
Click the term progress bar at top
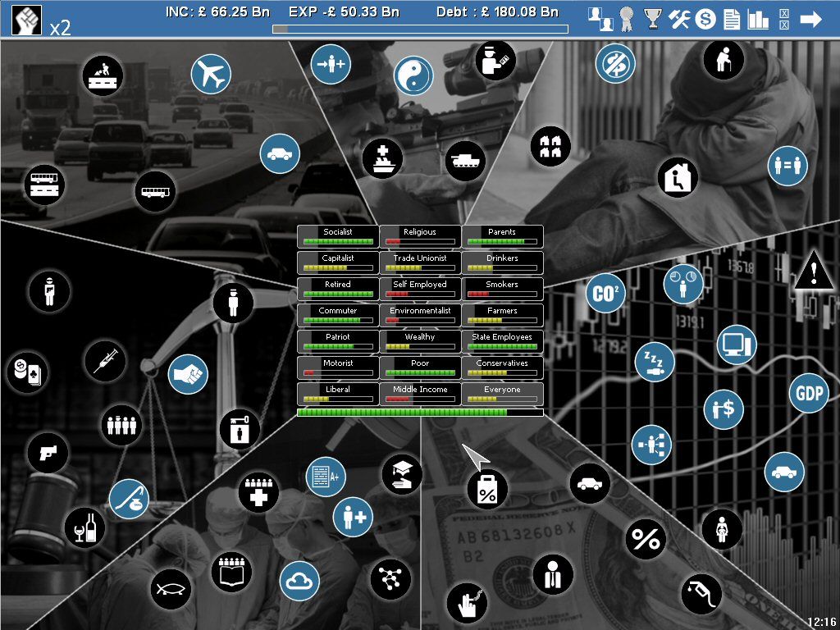(x=420, y=29)
